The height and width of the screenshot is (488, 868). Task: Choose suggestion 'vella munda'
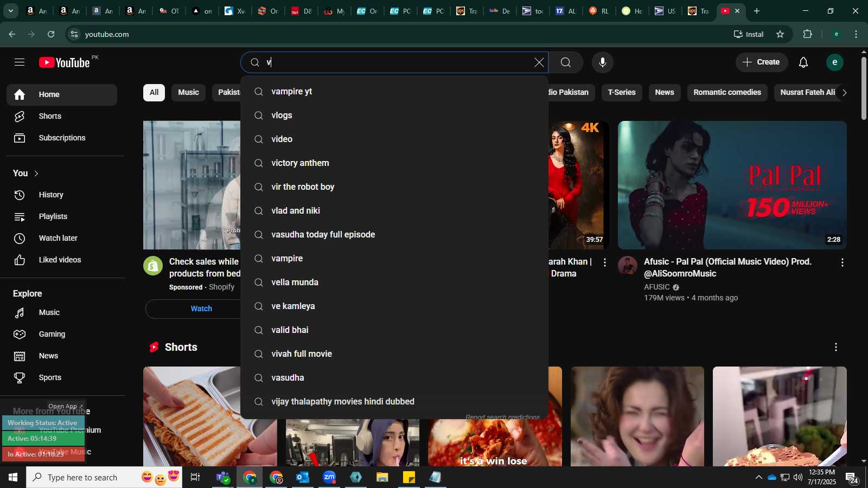[x=394, y=282]
